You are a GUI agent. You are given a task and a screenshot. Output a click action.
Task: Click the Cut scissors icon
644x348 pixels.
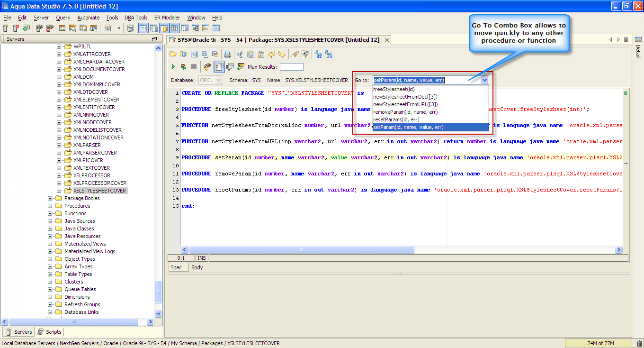tap(240, 55)
